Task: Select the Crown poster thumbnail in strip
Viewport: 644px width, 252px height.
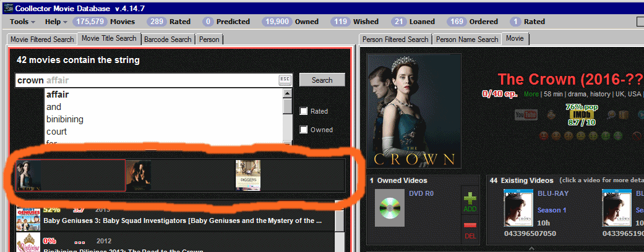Action: pos(28,175)
